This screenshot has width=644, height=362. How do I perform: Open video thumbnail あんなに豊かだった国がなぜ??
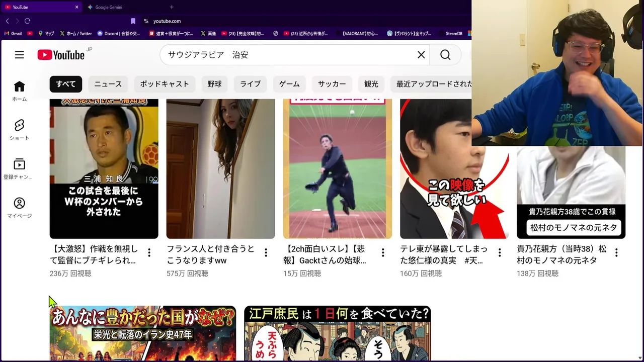(x=143, y=333)
